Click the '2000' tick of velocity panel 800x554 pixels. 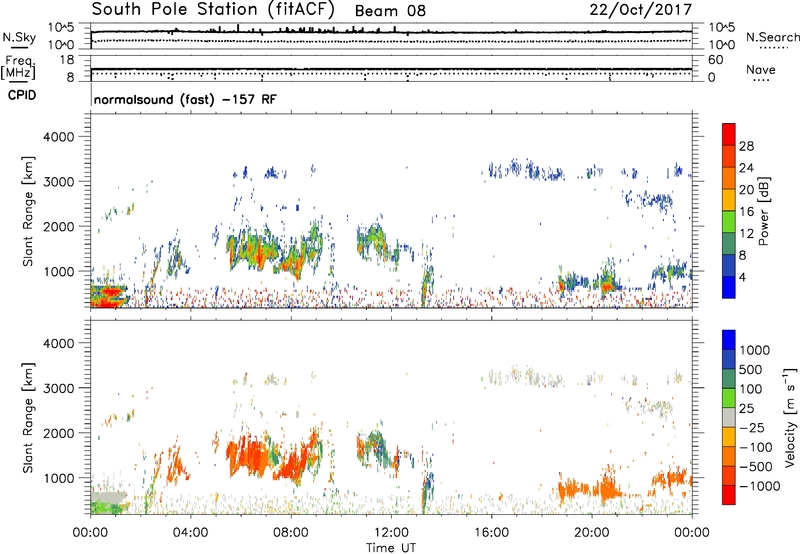(x=58, y=434)
